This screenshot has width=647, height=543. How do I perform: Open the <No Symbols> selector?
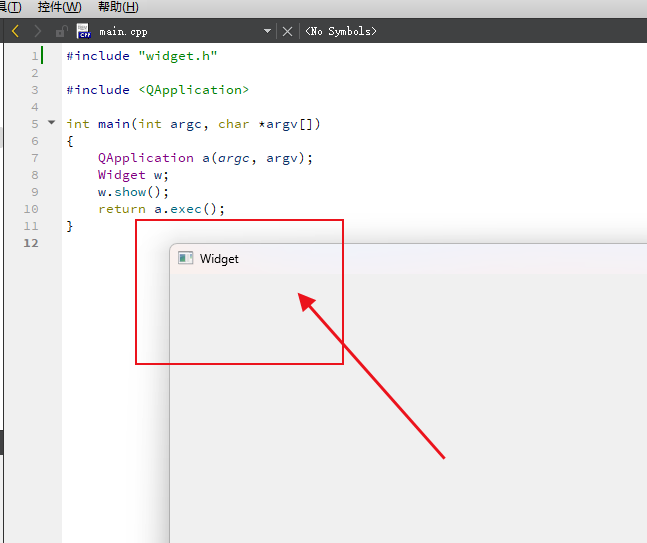tap(340, 31)
